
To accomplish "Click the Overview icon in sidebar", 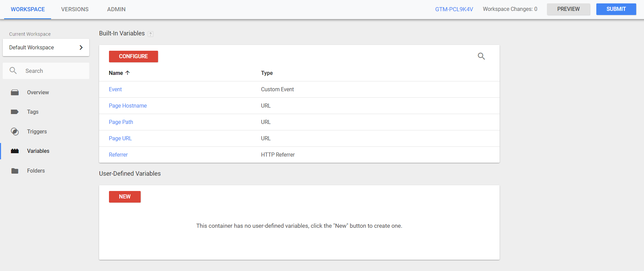I will point(15,93).
